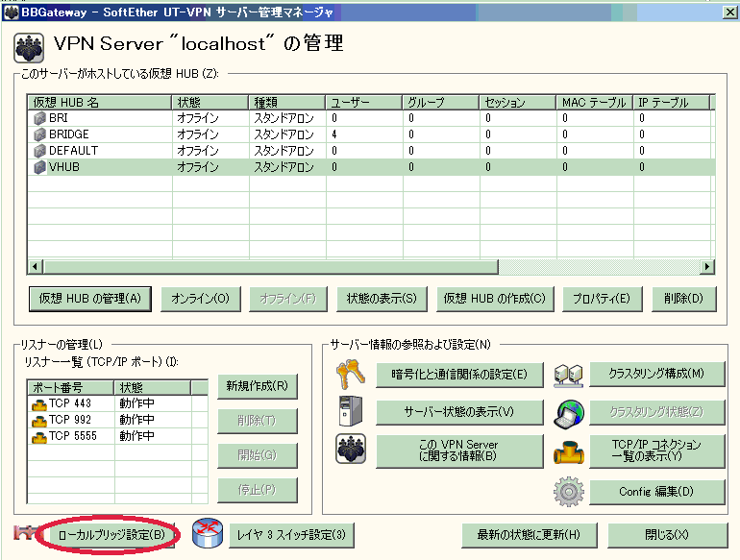Click クラスタリング状態(Z) button

(657, 412)
